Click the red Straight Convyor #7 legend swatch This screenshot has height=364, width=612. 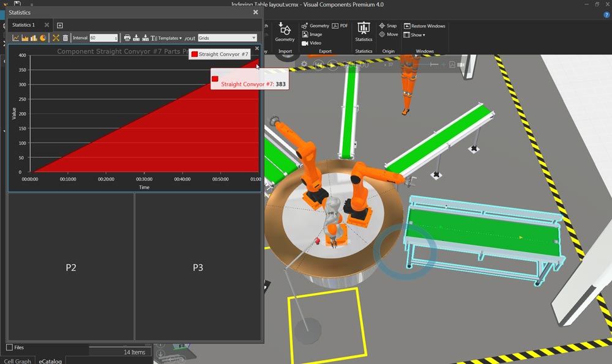(195, 54)
